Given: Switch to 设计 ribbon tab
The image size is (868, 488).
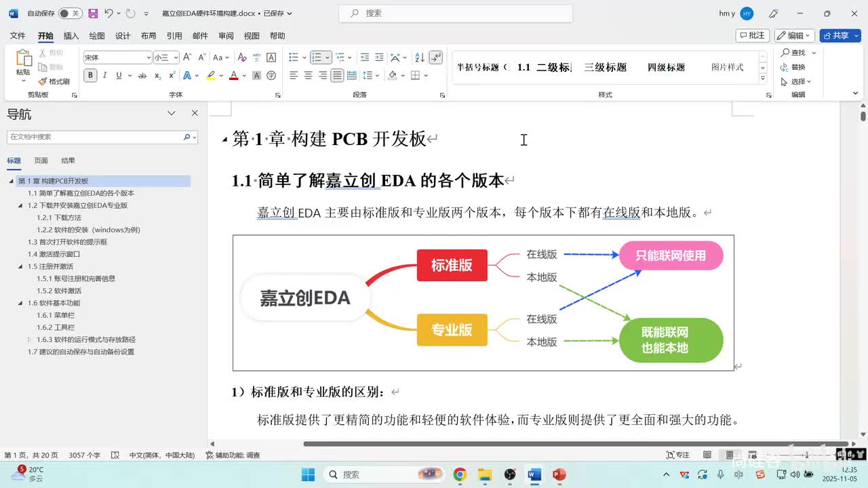Looking at the screenshot, I should 123,36.
